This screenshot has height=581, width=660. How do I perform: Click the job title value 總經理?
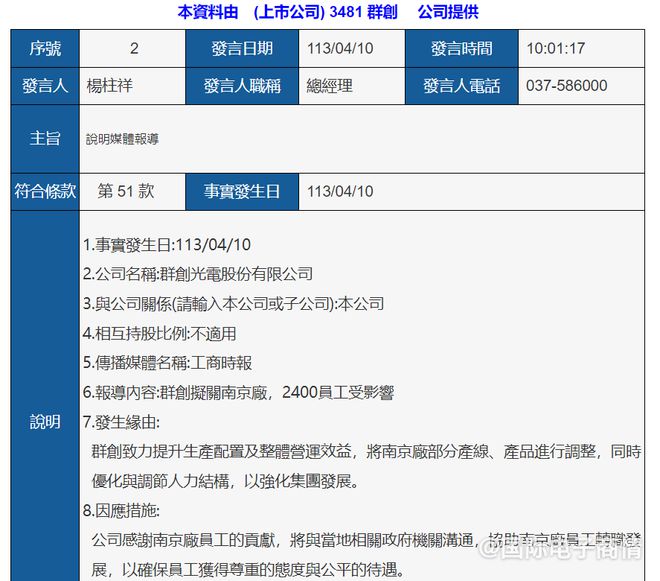click(x=330, y=86)
